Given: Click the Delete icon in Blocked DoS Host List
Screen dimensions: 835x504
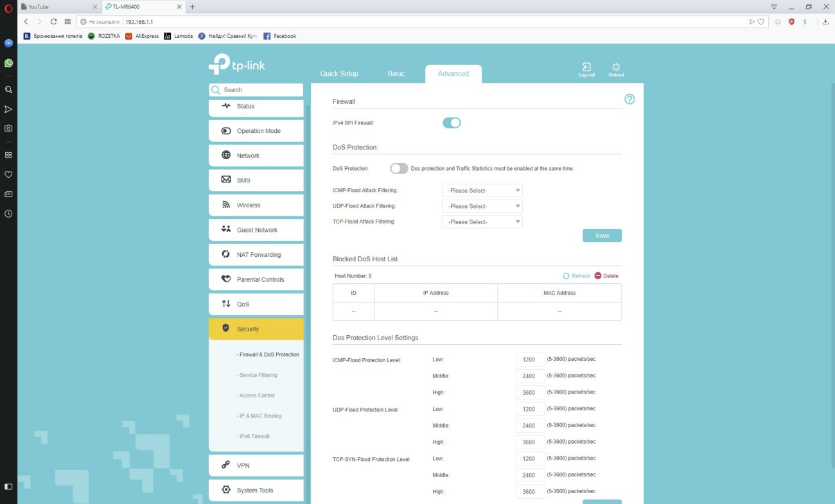Looking at the screenshot, I should tap(598, 276).
